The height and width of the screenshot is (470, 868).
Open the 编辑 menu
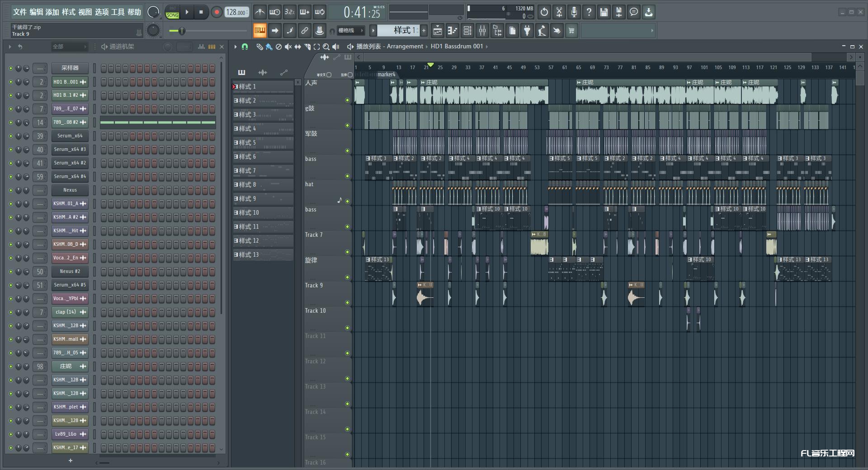click(36, 12)
